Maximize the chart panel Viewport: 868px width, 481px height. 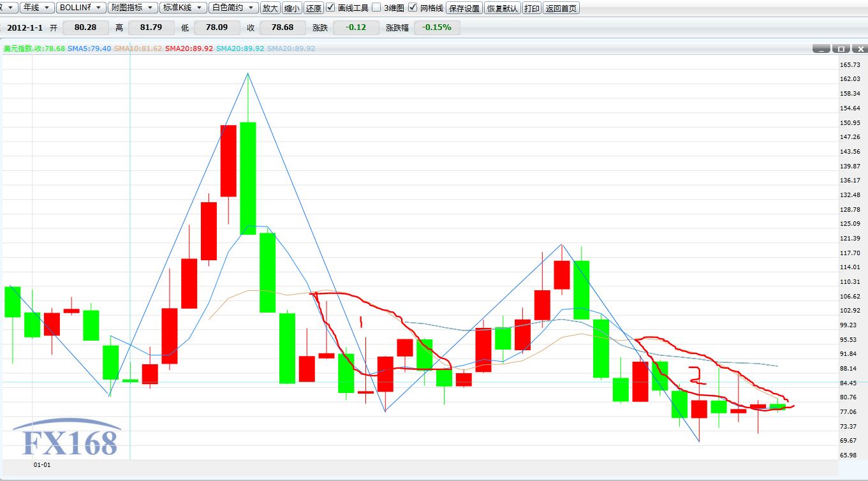(x=841, y=48)
